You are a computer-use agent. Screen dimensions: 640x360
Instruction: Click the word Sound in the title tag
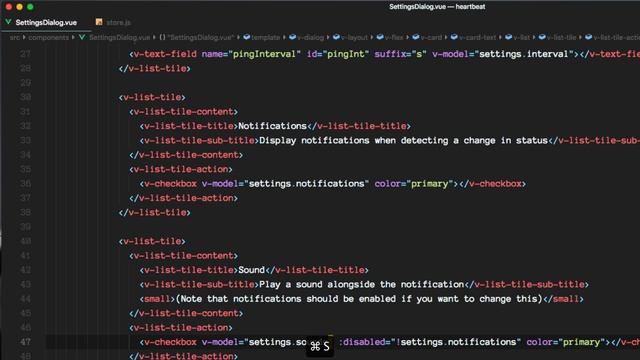pos(251,270)
